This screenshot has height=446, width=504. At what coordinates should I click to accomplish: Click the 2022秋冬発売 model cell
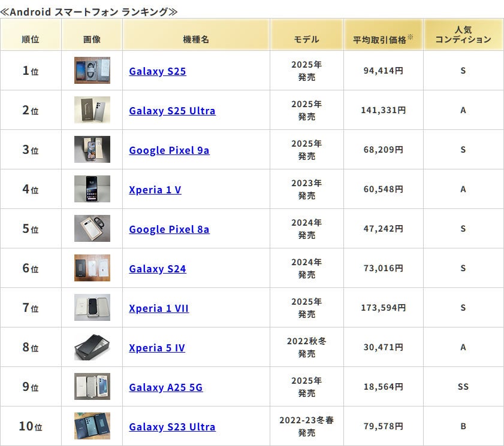[x=307, y=347]
